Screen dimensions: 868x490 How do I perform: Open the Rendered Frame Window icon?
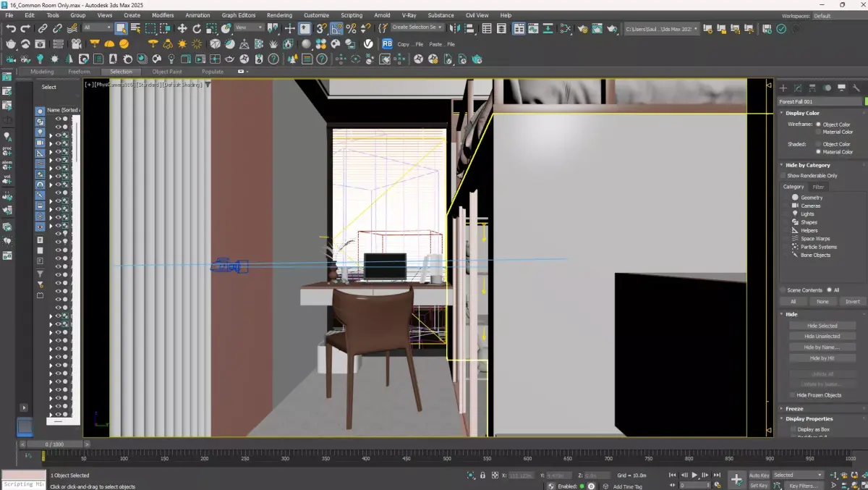(x=597, y=28)
